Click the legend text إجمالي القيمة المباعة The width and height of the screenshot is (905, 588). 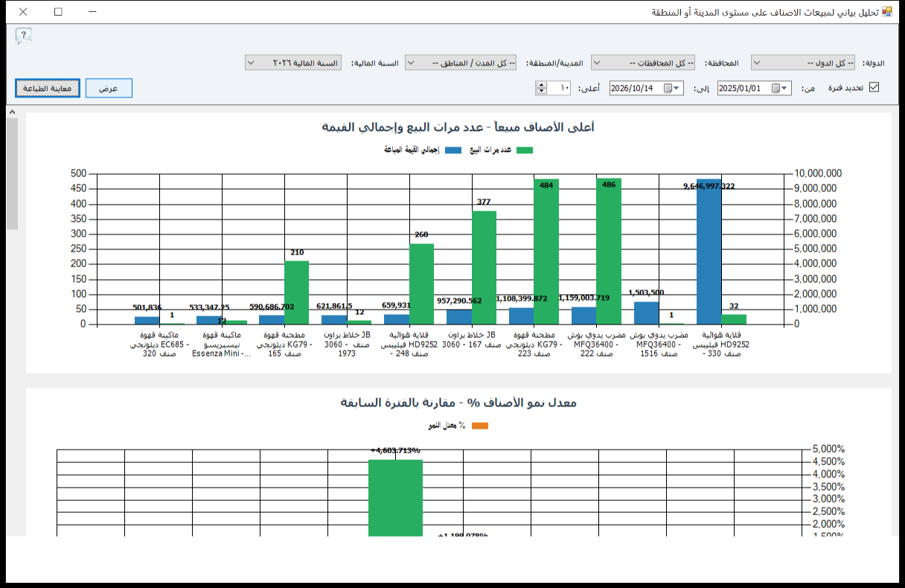[412, 150]
